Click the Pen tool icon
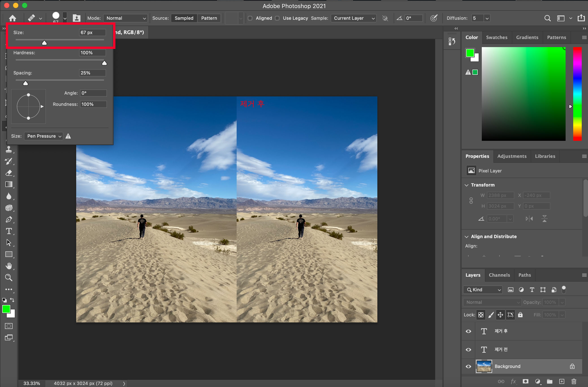588x387 pixels. coord(9,220)
